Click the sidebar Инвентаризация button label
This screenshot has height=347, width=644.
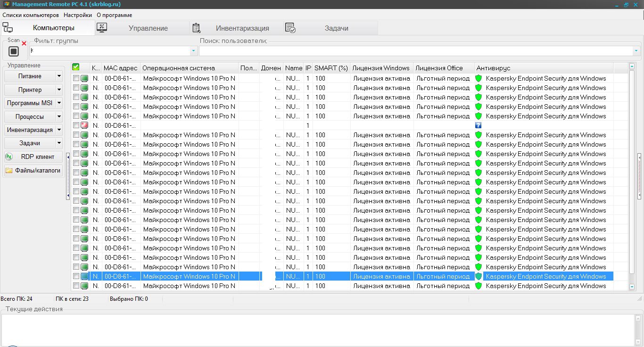pyautogui.click(x=30, y=130)
